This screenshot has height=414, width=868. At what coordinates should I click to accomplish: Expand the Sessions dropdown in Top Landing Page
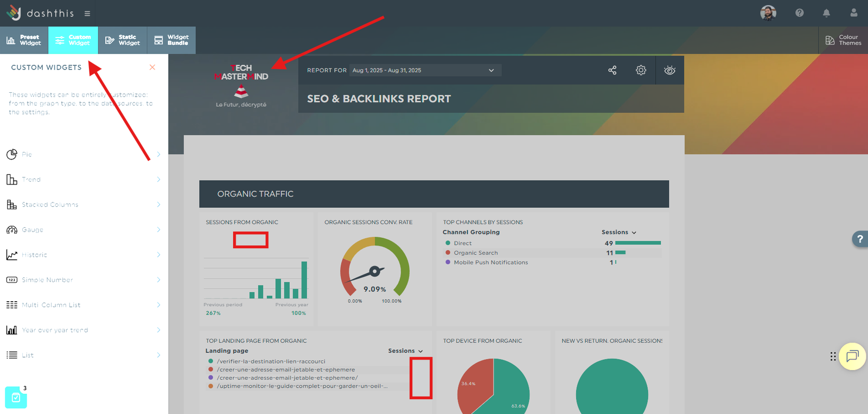(x=405, y=351)
